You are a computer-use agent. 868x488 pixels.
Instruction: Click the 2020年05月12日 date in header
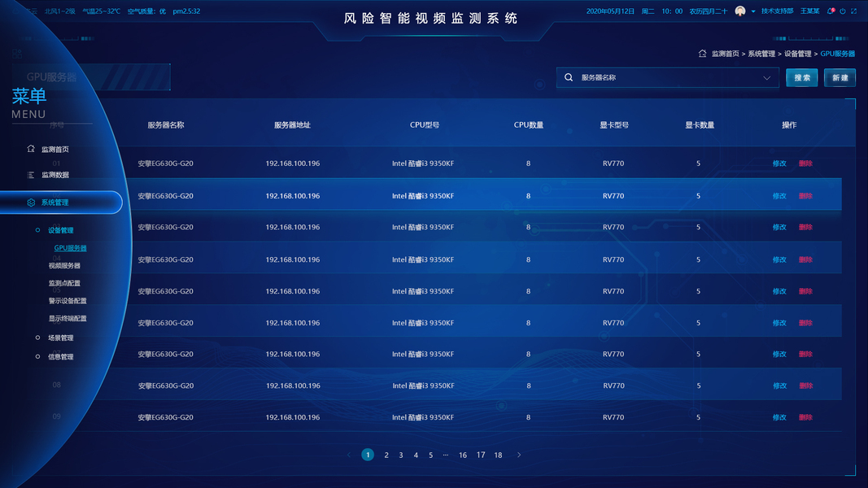610,11
